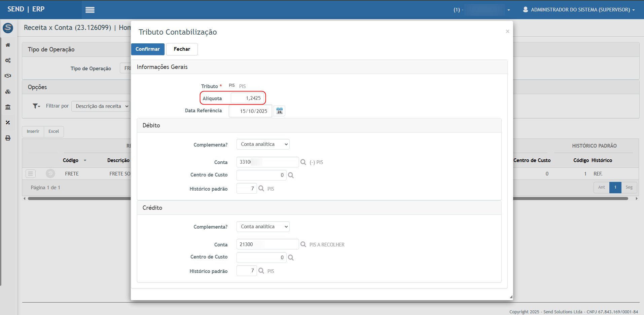This screenshot has height=315, width=644.
Task: Open the bank icon in sidebar
Action: 8,107
